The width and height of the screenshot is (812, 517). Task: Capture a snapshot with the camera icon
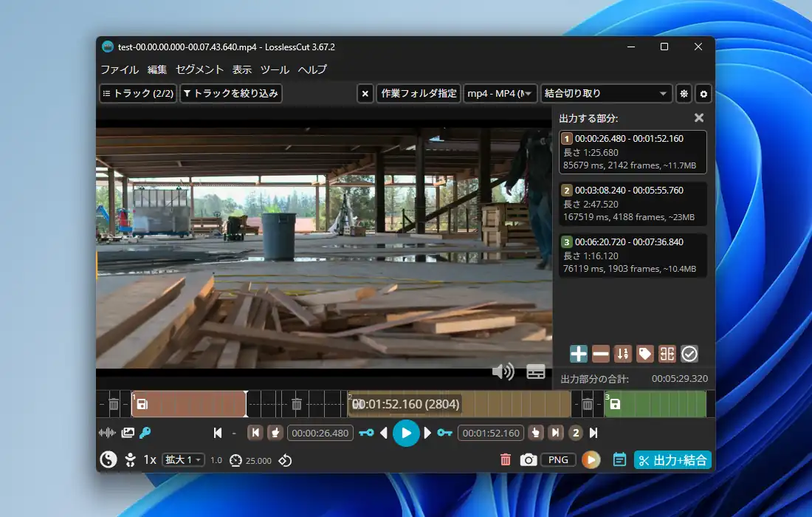[x=529, y=459]
